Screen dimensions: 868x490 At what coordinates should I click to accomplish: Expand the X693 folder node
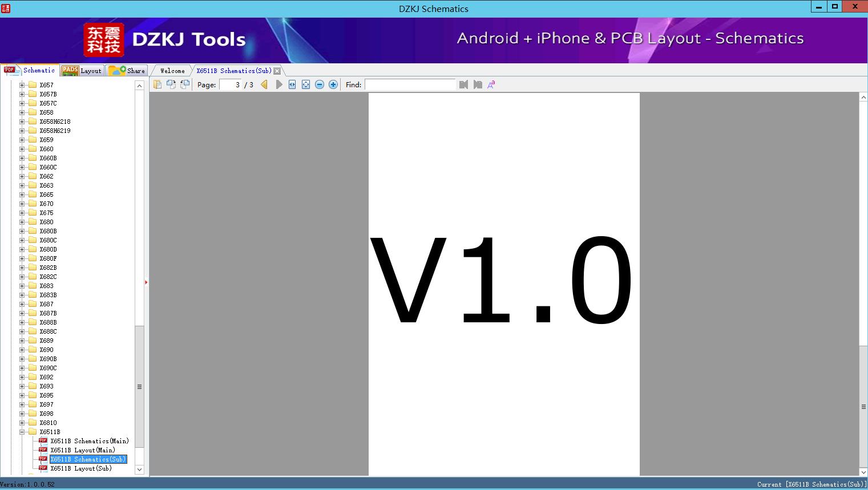(22, 386)
